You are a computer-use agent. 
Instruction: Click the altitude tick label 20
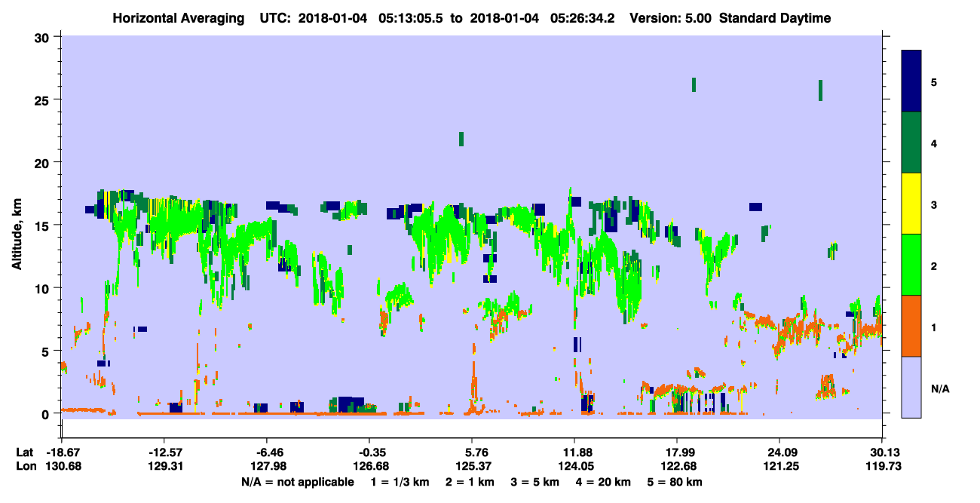(x=44, y=163)
